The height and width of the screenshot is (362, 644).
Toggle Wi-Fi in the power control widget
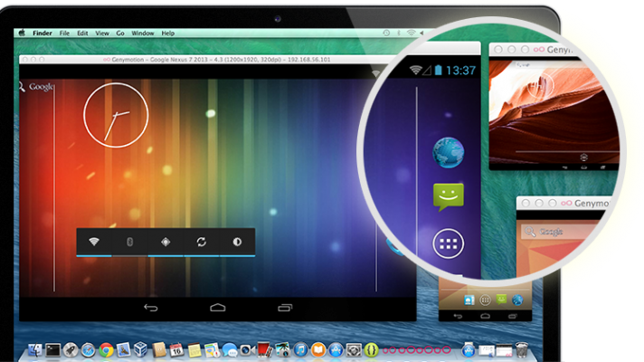coord(94,242)
